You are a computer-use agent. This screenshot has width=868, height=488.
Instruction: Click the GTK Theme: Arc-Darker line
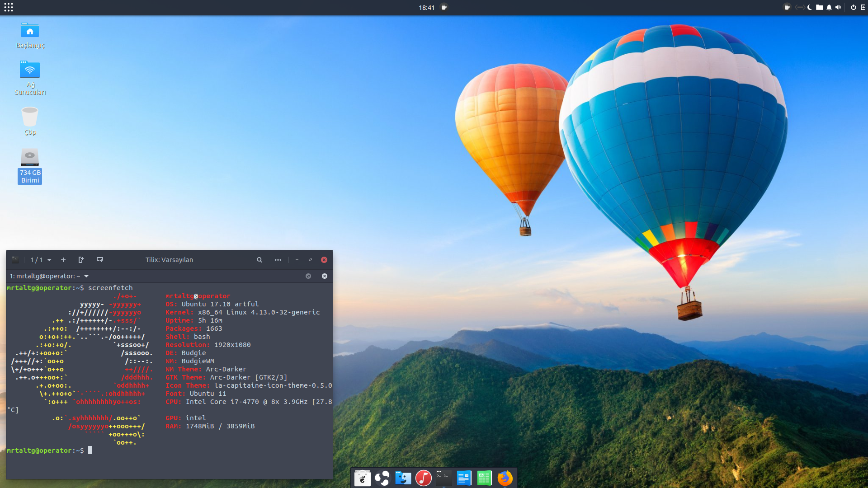point(226,377)
